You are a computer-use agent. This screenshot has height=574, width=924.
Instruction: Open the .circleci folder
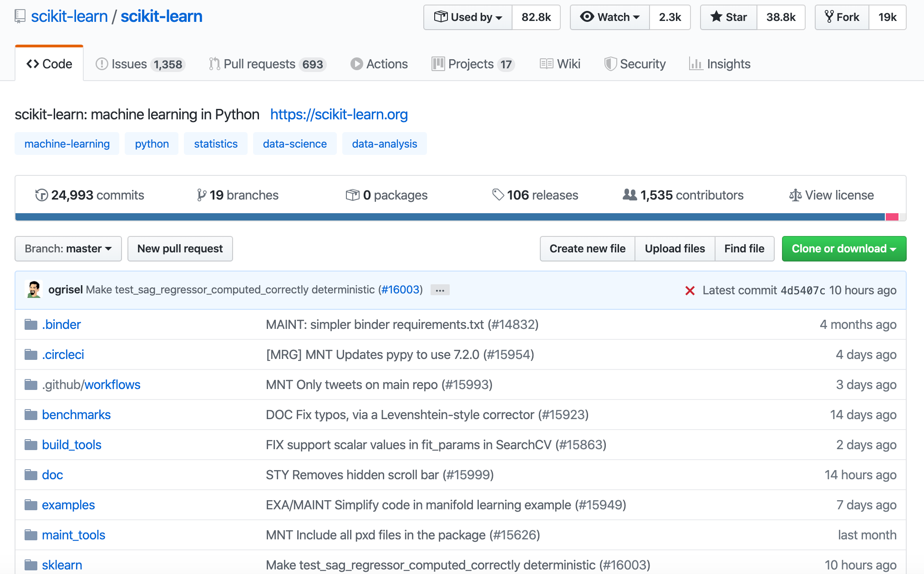point(63,354)
